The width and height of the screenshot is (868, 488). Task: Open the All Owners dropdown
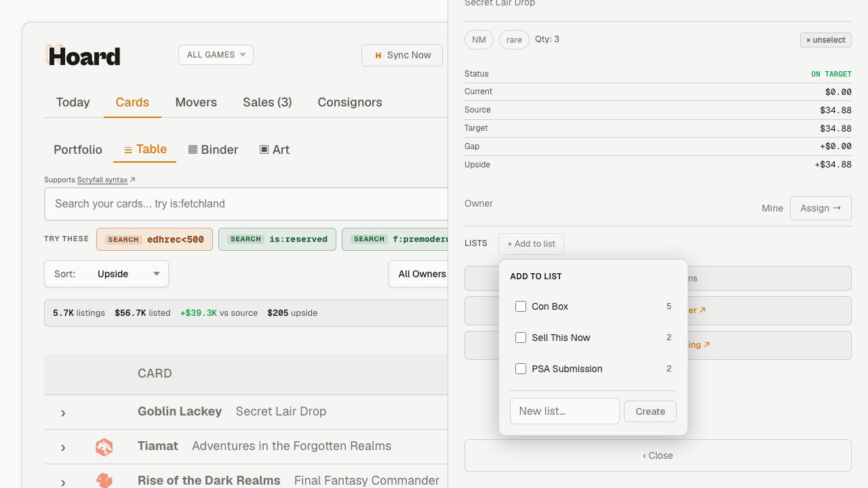(x=418, y=274)
